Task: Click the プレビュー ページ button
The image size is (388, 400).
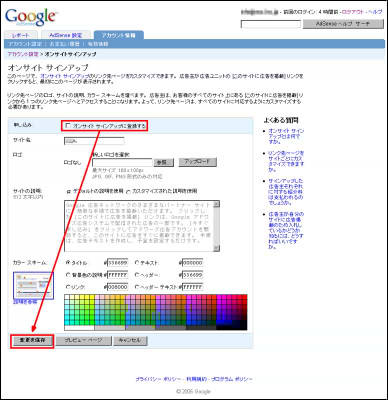Action: (x=83, y=340)
